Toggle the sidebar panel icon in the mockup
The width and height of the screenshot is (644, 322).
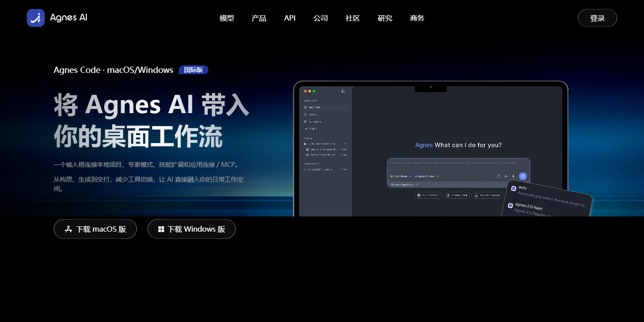click(343, 91)
